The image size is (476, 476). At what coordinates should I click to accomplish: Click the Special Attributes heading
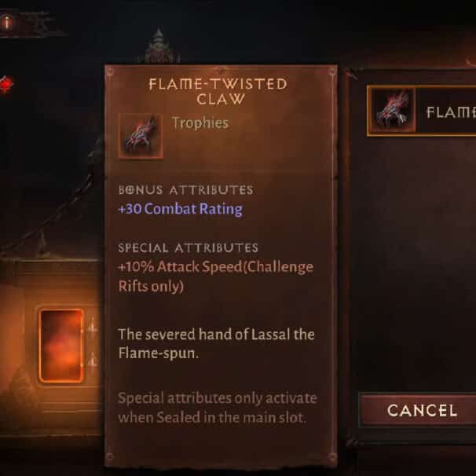189,247
